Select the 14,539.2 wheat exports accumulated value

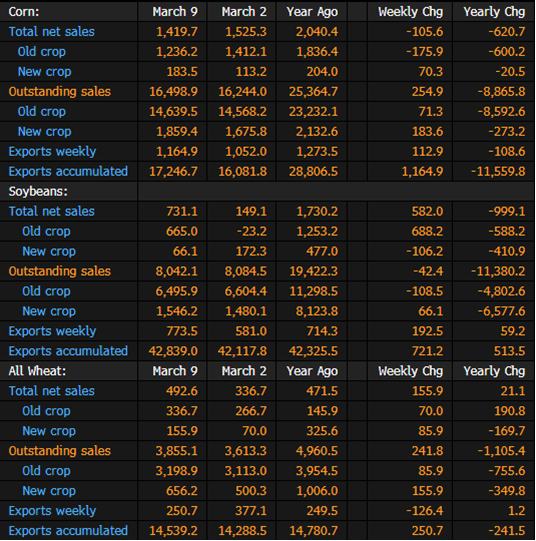coord(173,531)
